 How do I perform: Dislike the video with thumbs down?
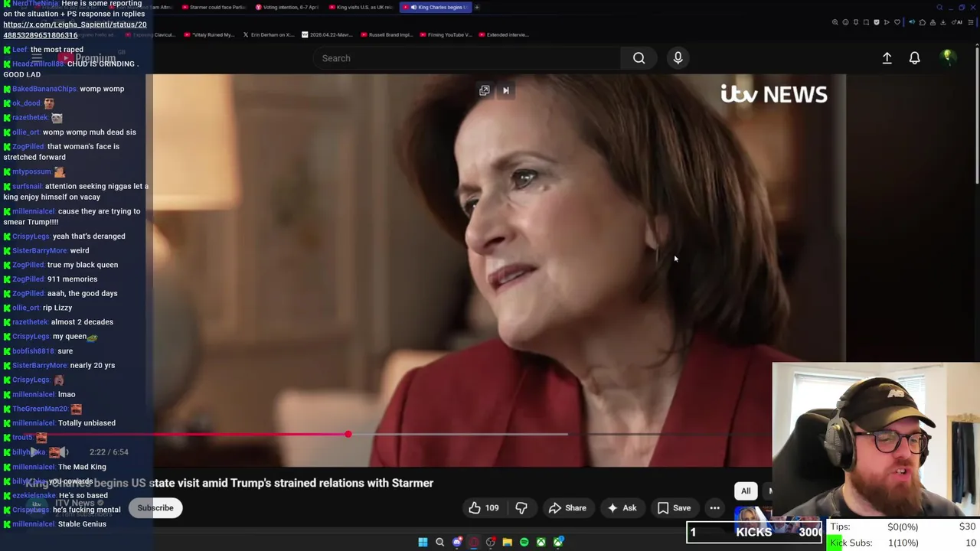(521, 508)
